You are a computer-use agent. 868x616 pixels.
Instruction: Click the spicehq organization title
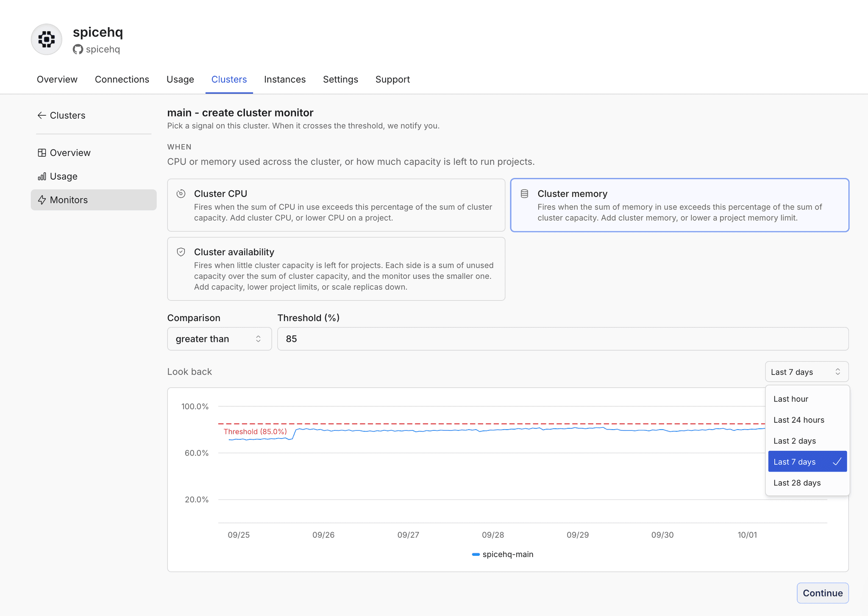(98, 32)
